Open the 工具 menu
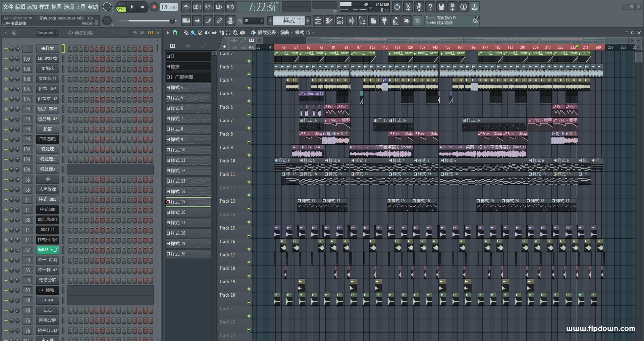The image size is (644, 341). pos(80,7)
